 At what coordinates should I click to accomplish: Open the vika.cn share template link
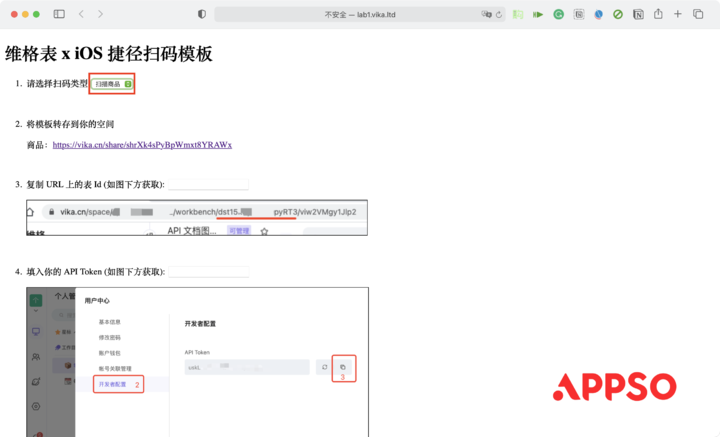142,145
